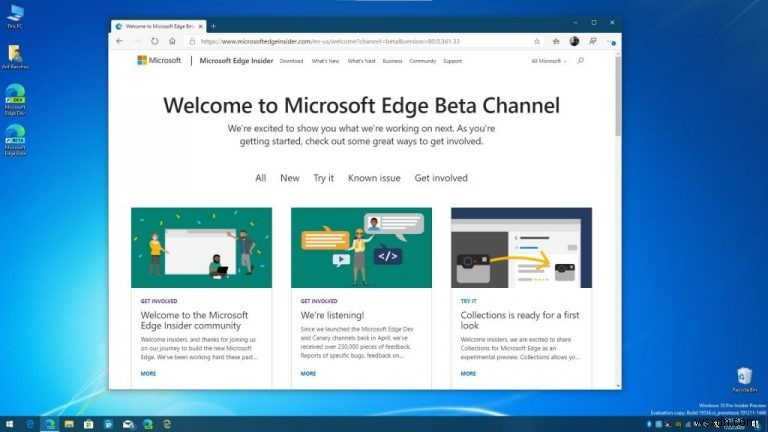Open Microsoft Edge Insider home link

coord(236,61)
